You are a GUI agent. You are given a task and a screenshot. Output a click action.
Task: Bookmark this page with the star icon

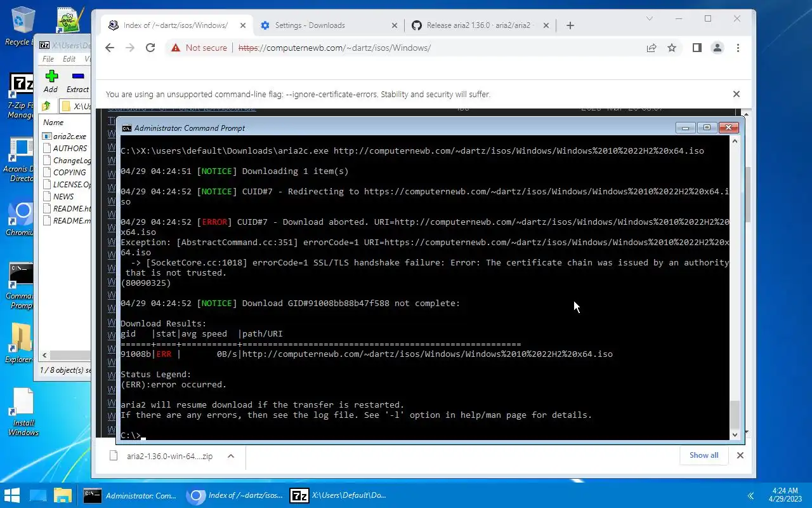[x=672, y=48]
